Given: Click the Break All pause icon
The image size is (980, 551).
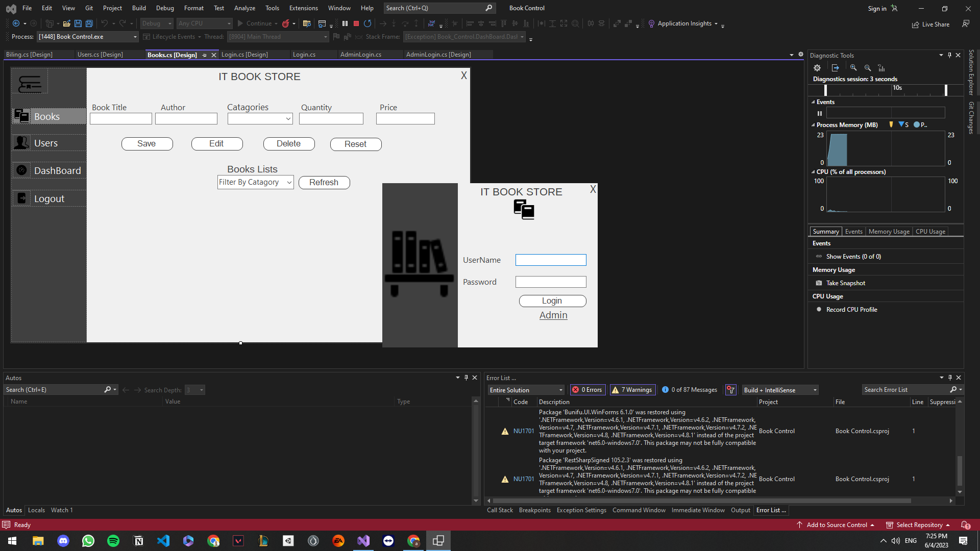Looking at the screenshot, I should click(x=345, y=23).
